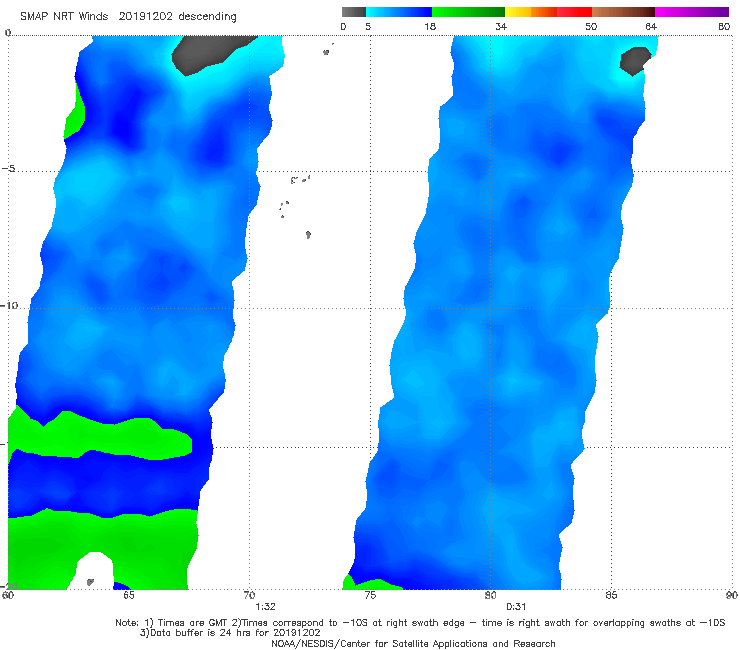Screen dimensions: 740x650
Task: Click the longitude label '75'
Action: [x=370, y=595]
